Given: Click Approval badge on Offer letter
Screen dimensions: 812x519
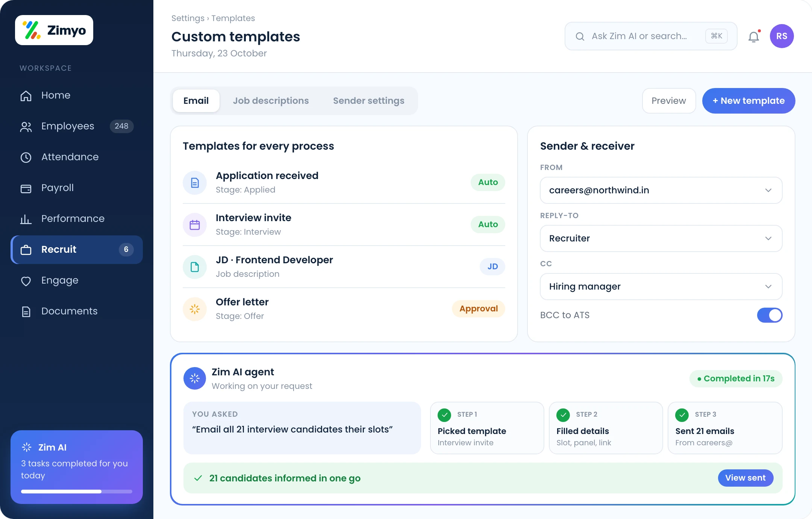Looking at the screenshot, I should pos(479,309).
